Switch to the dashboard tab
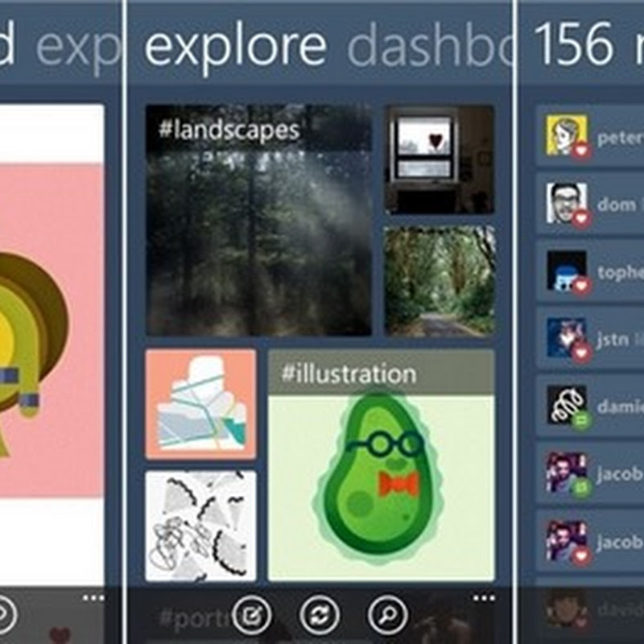 pos(430,44)
